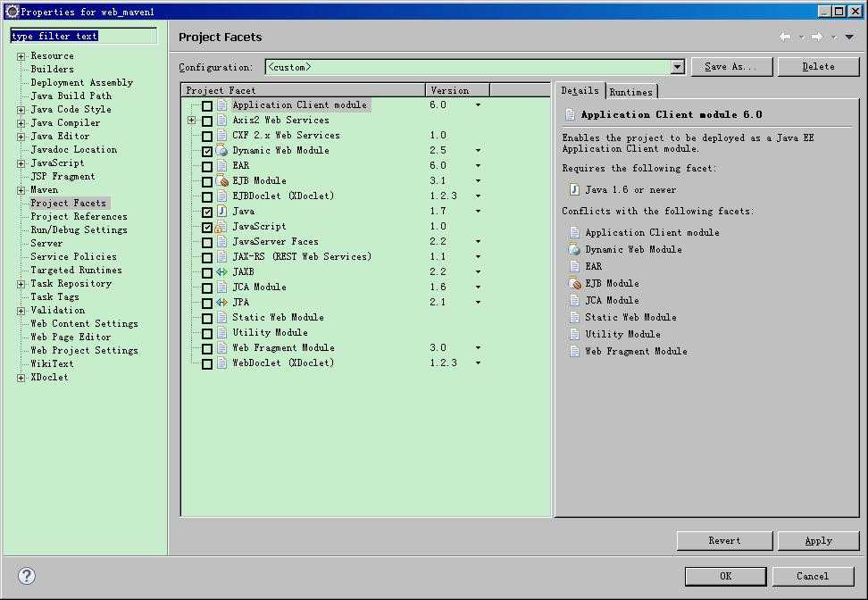
Task: Open Dynamic Web Module version dropdown
Action: click(x=478, y=151)
